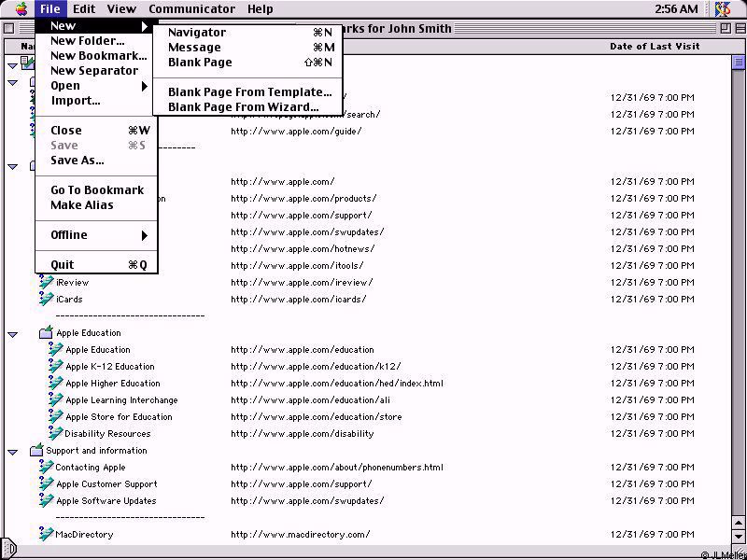Click the iReview bookmark icon
The image size is (747, 560).
point(46,283)
